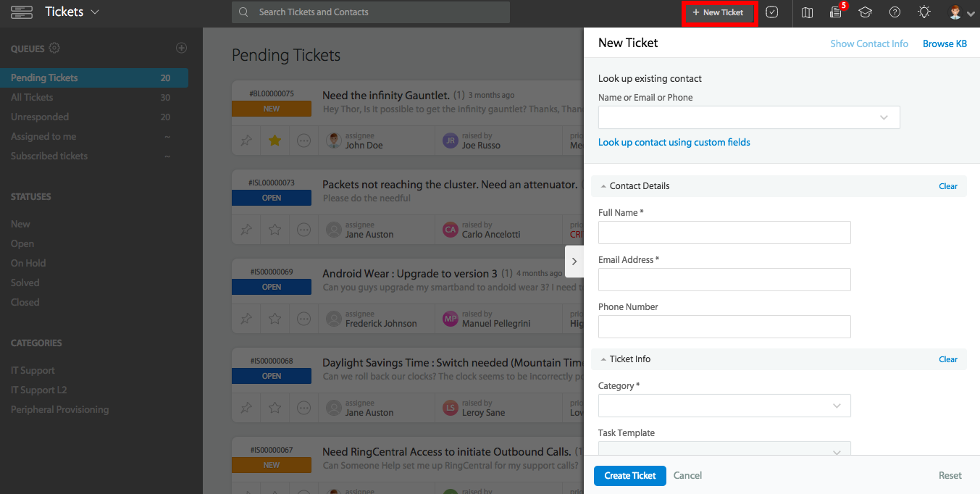This screenshot has width=980, height=494.
Task: Pin the Daylight Savings Time ticket
Action: (246, 408)
